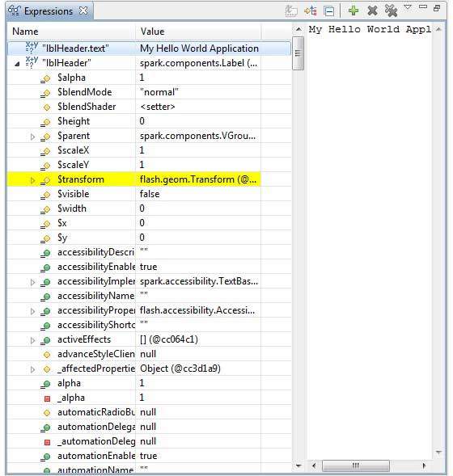This screenshot has width=453, height=476.
Task: Expand the $parent property node
Action: [x=32, y=137]
